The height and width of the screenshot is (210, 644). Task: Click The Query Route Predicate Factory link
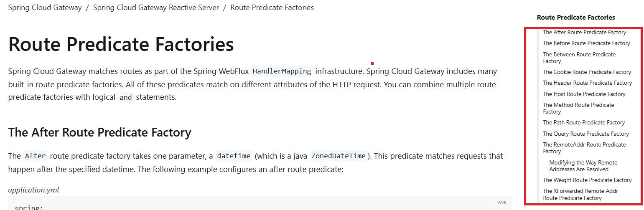pos(585,134)
